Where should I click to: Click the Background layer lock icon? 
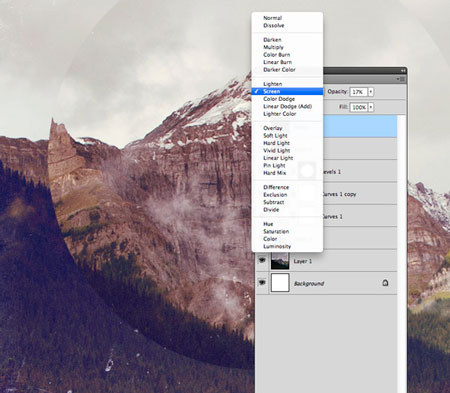[x=385, y=283]
